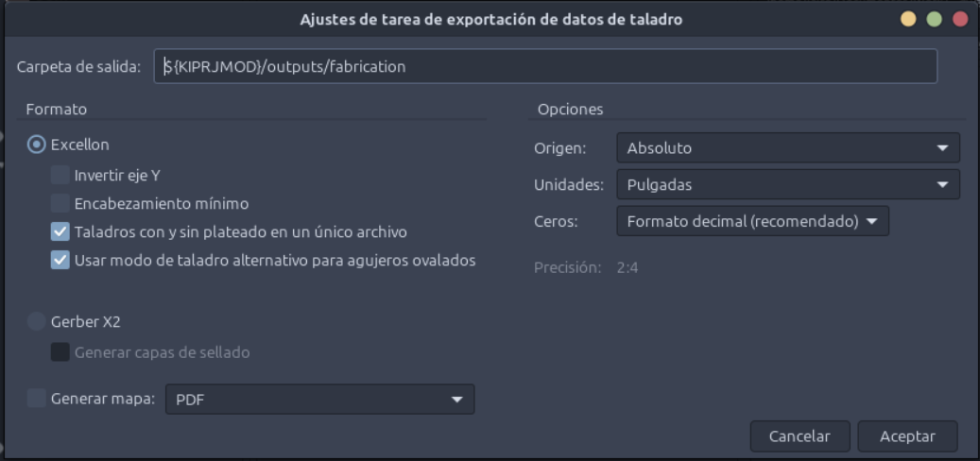Click the Carpeta de salida path field
Screen dimensions: 980x461
point(545,66)
